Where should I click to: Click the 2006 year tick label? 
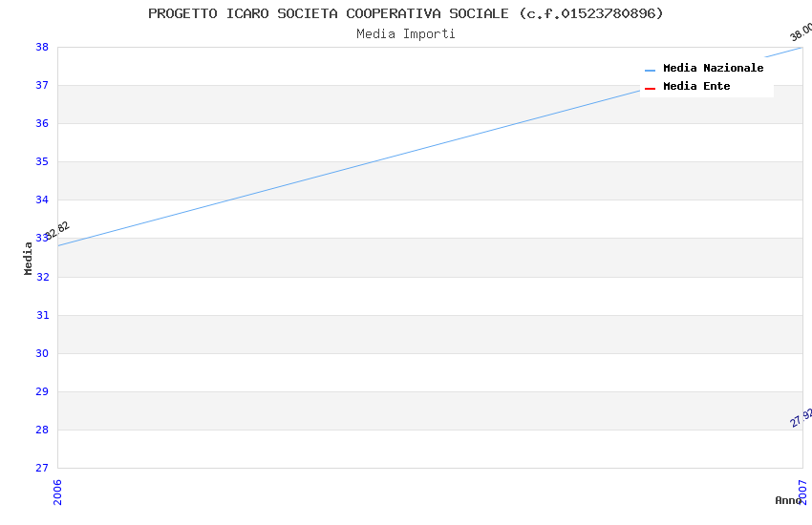click(x=57, y=492)
